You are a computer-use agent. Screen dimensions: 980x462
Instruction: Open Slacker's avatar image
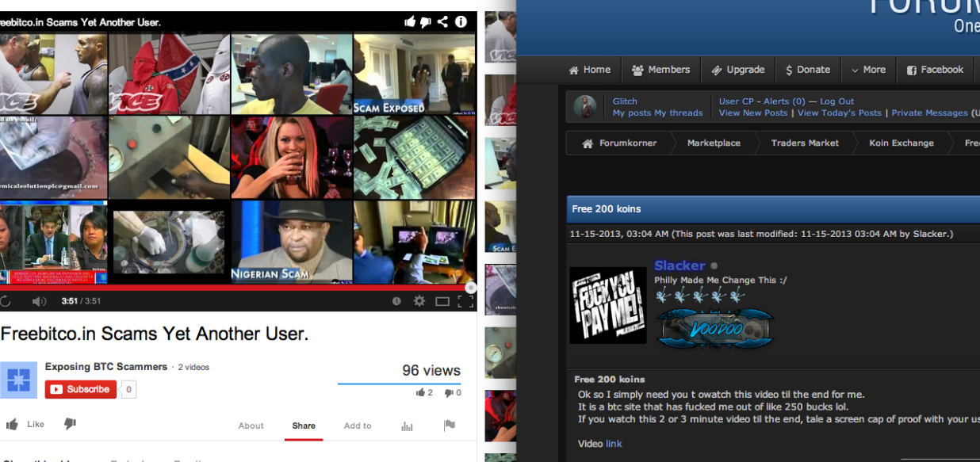608,305
